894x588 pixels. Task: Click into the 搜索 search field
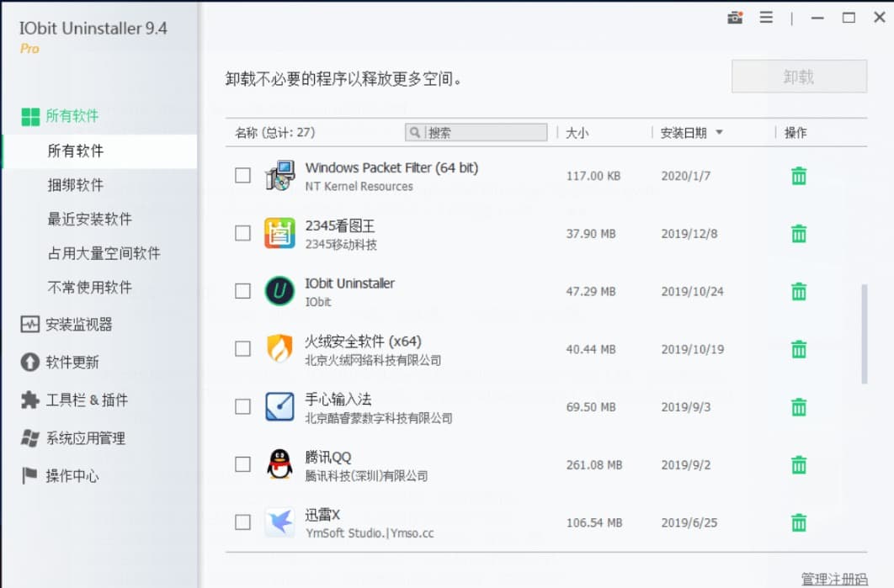coord(476,132)
